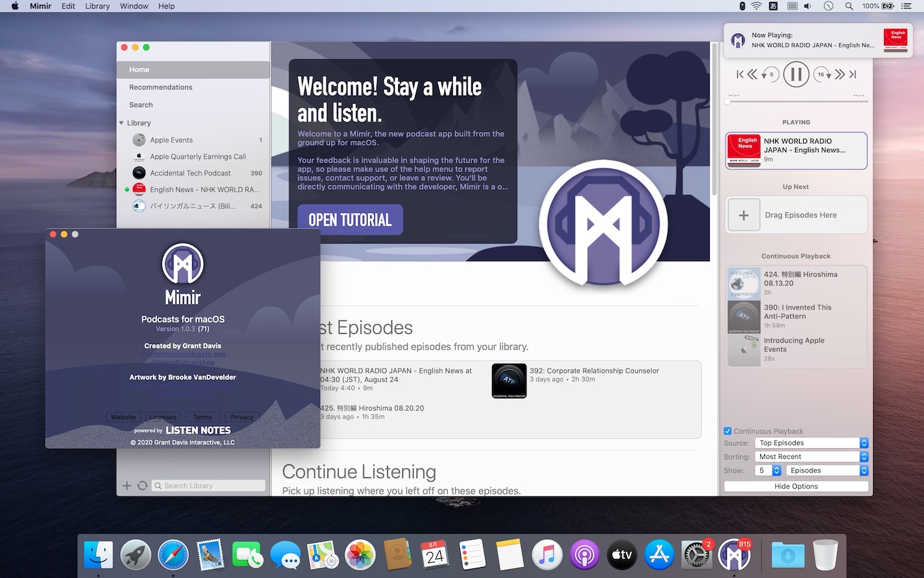
Task: Click the double-chevron rewind icon
Action: (x=752, y=74)
